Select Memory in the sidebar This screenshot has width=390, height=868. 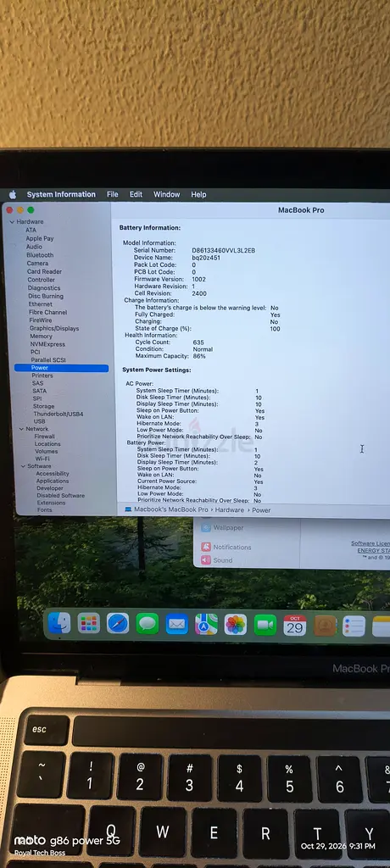point(41,336)
